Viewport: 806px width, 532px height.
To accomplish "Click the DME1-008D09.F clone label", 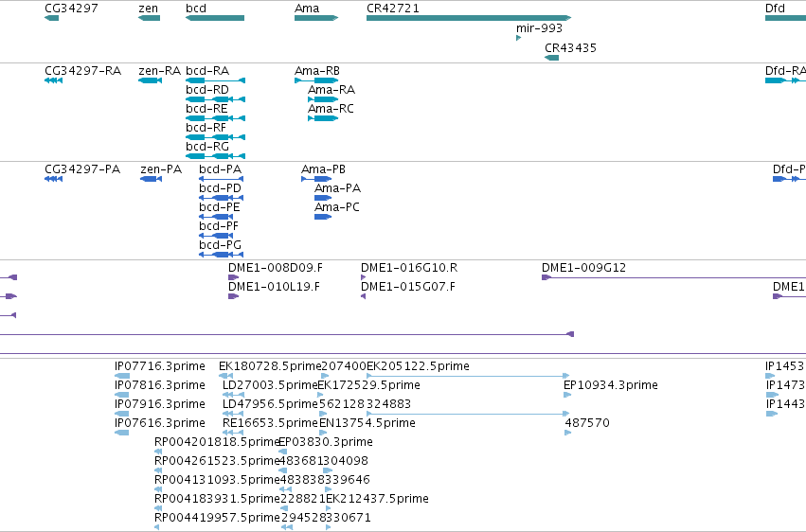I will click(276, 268).
